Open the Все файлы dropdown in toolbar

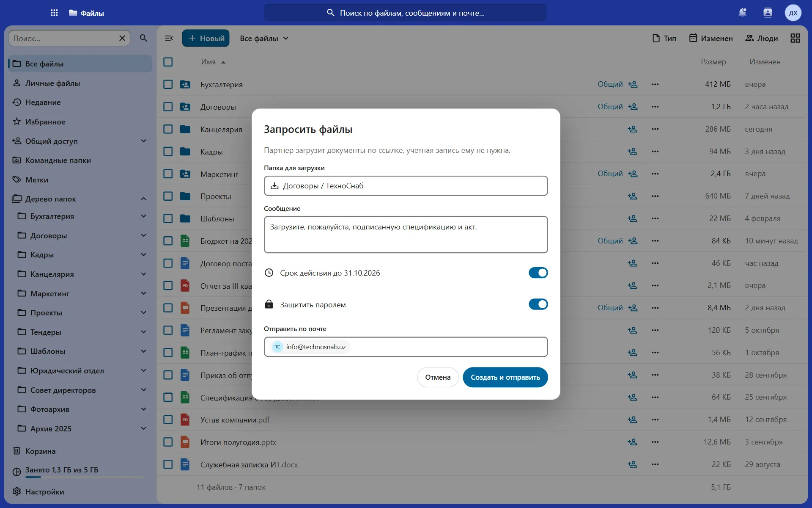(x=264, y=38)
